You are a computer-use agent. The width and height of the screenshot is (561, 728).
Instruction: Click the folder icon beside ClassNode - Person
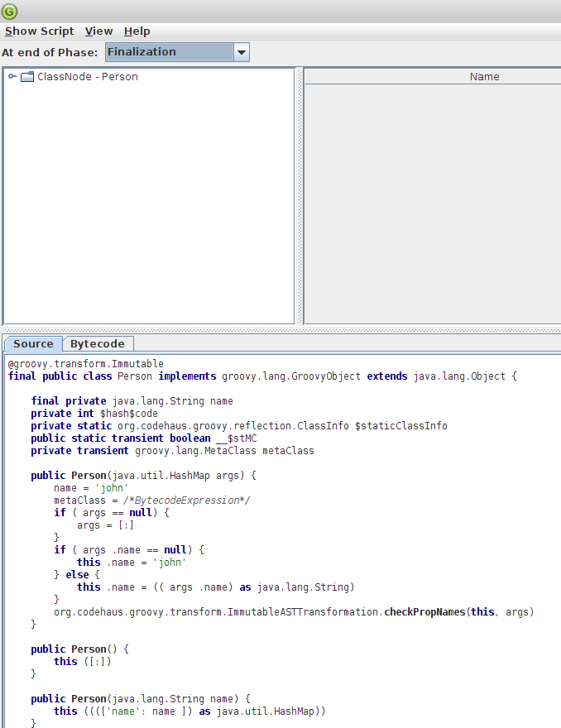27,77
